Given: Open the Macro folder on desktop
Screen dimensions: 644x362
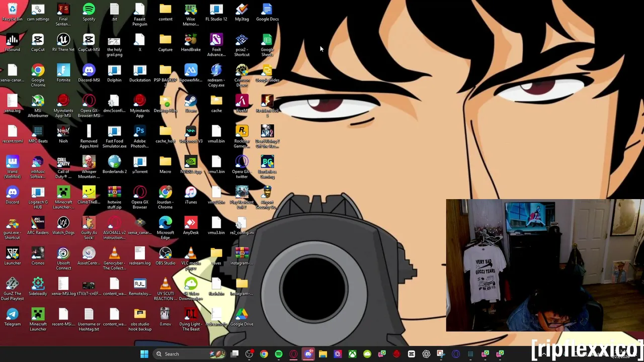Looking at the screenshot, I should pos(166,164).
